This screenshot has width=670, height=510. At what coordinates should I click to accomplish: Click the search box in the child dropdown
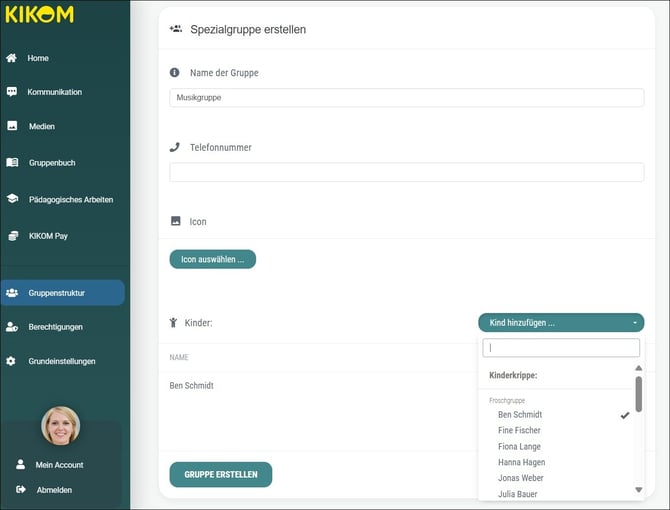[561, 348]
